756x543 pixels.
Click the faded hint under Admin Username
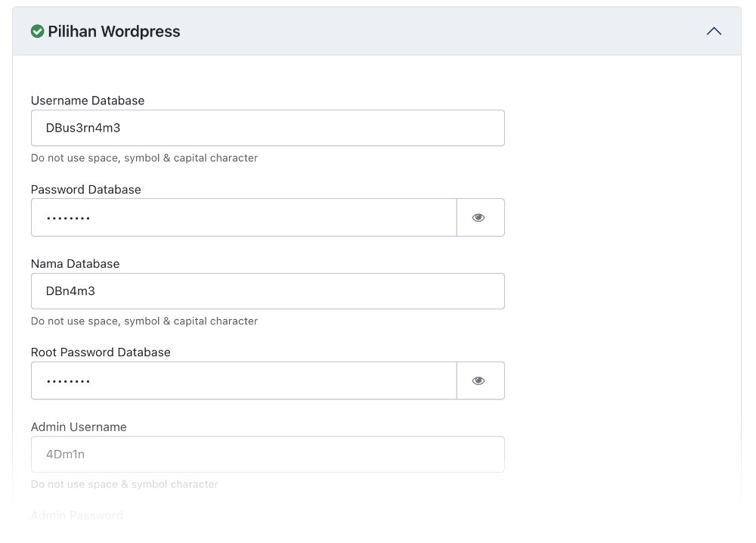click(x=124, y=484)
